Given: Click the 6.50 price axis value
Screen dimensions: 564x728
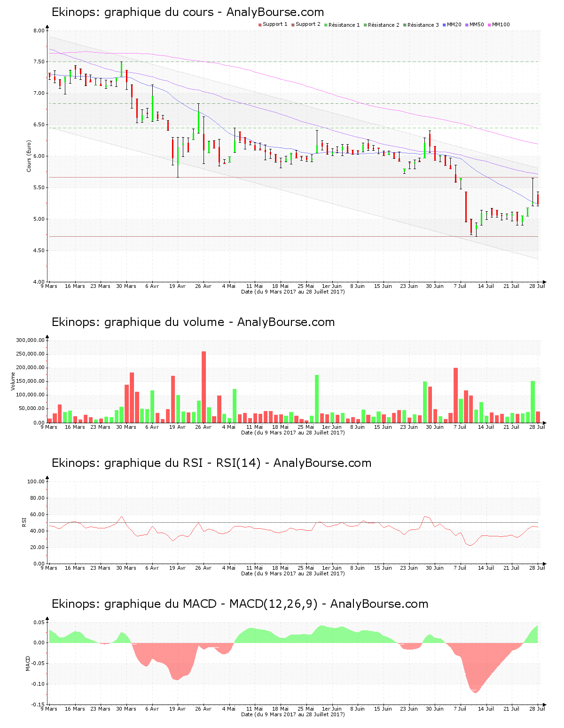Looking at the screenshot, I should pyautogui.click(x=39, y=125).
